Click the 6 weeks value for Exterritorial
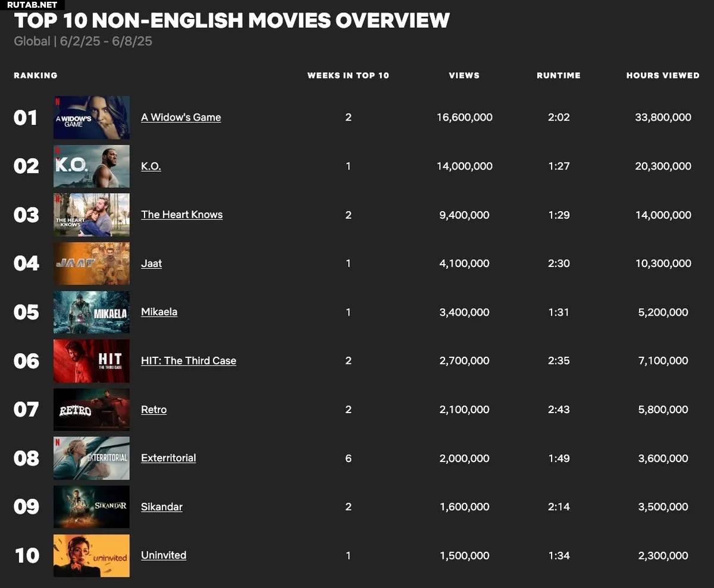This screenshot has height=588, width=714. pyautogui.click(x=348, y=458)
